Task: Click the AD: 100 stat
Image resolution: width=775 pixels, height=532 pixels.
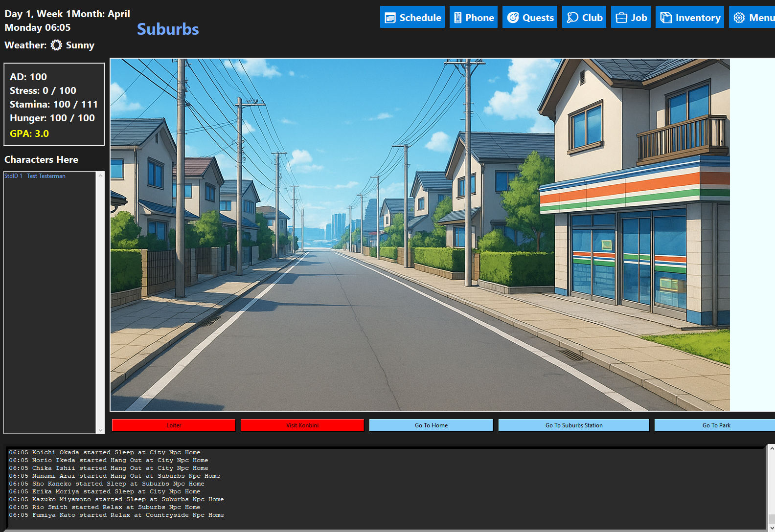Action: click(28, 77)
